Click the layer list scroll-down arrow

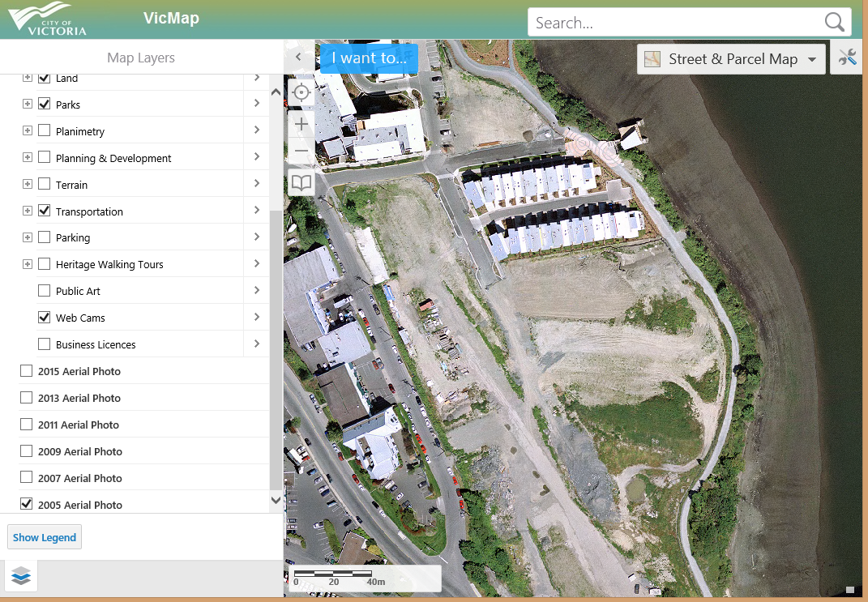pyautogui.click(x=276, y=500)
